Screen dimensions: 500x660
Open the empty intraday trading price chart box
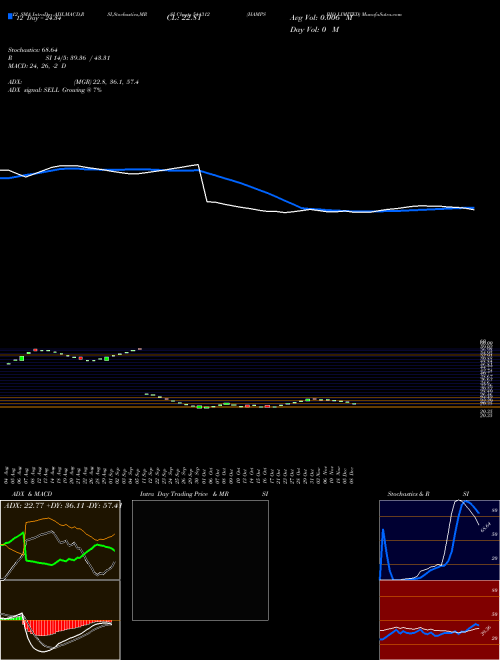(200, 560)
